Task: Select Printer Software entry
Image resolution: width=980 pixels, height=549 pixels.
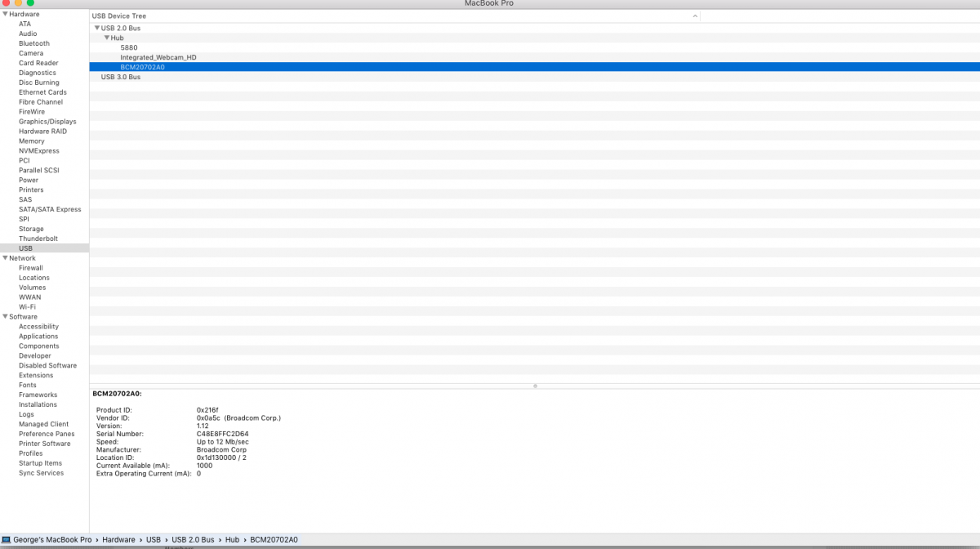Action: (45, 444)
